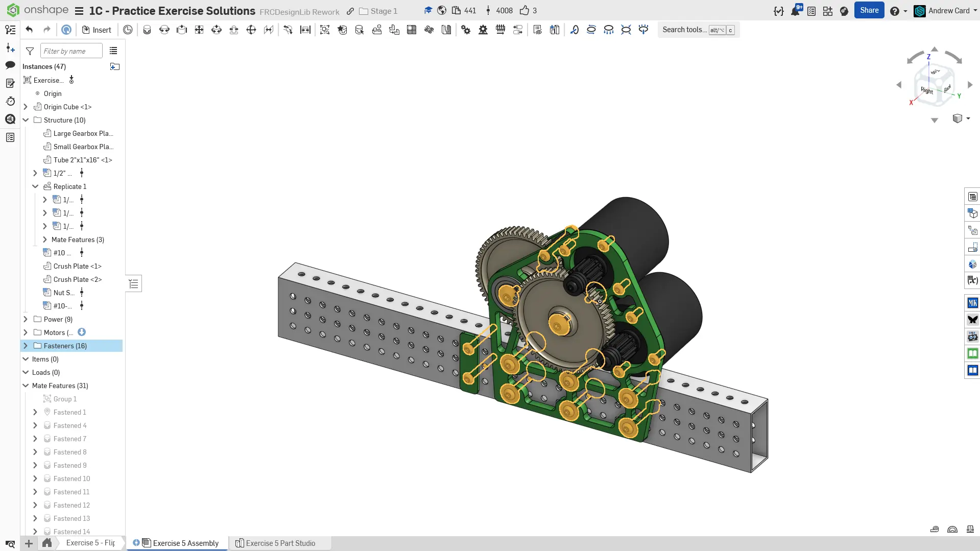The height and width of the screenshot is (551, 980).
Task: Click the Undo arrow in the toolbar
Action: (29, 30)
